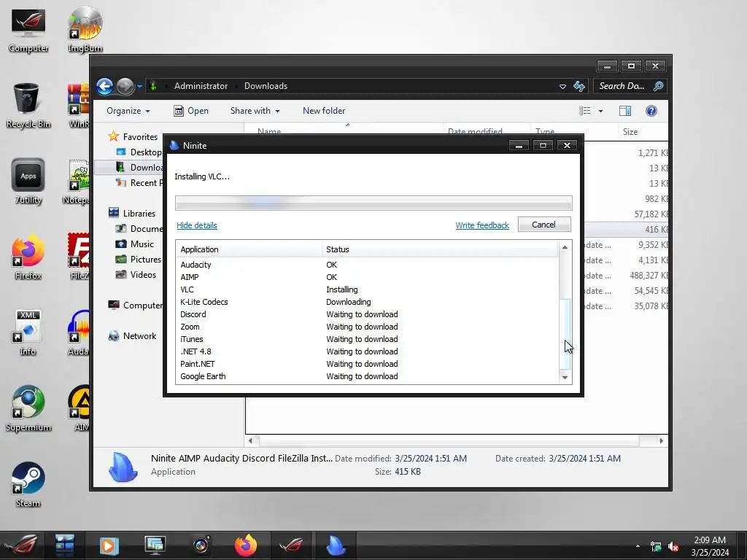747x560 pixels.
Task: Select Network in the navigation pane
Action: tap(139, 336)
